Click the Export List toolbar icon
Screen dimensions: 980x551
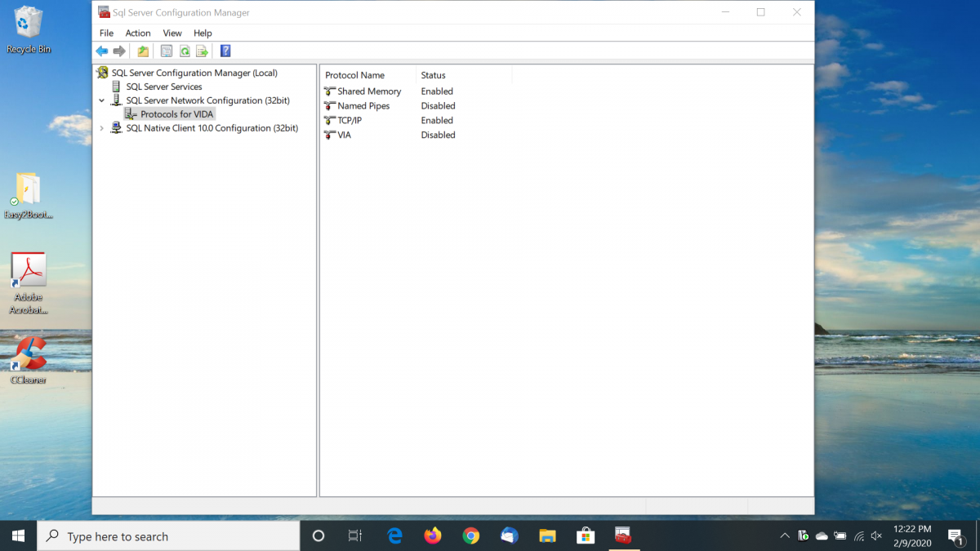(x=202, y=51)
